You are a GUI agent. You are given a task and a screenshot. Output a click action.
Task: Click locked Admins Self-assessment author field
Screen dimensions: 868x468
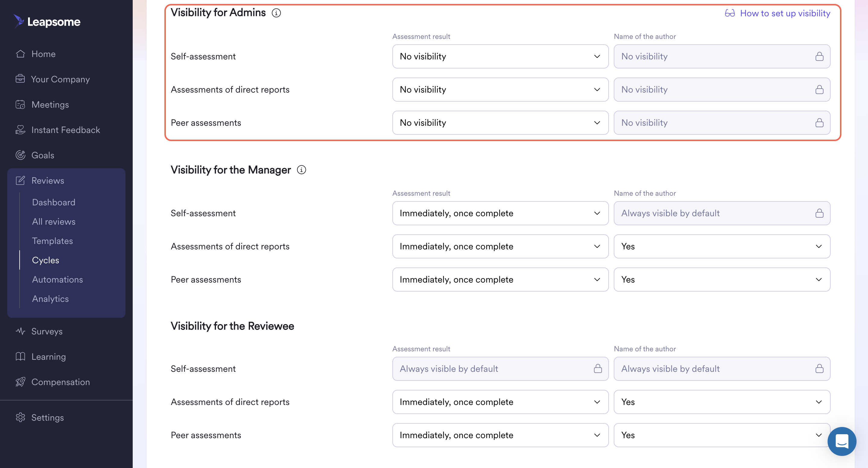click(x=722, y=56)
